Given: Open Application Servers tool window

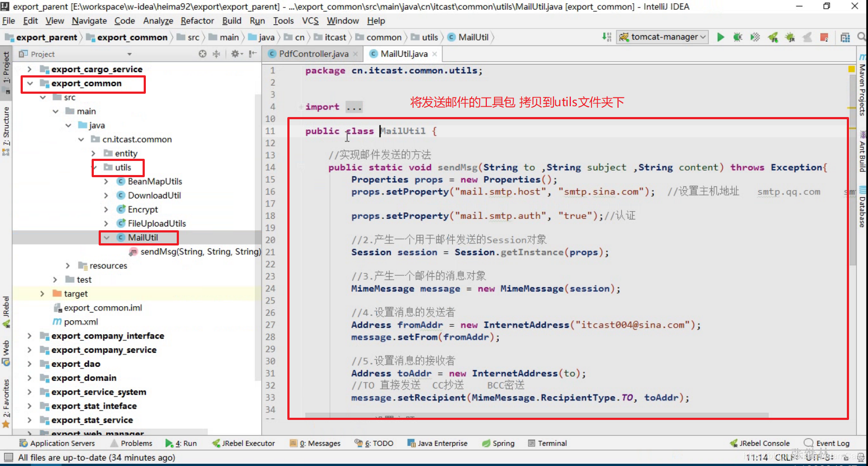Looking at the screenshot, I should click(x=57, y=443).
